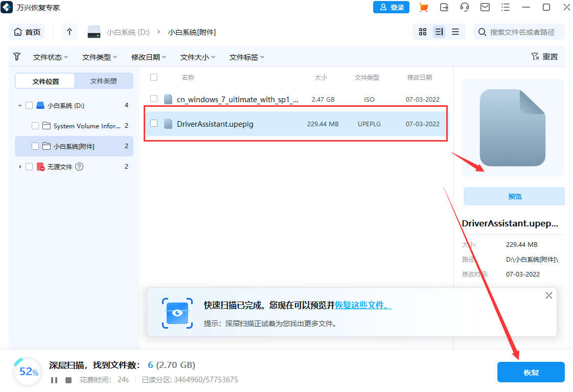
Task: Select the select-all checkbox in the header row
Action: (x=154, y=77)
